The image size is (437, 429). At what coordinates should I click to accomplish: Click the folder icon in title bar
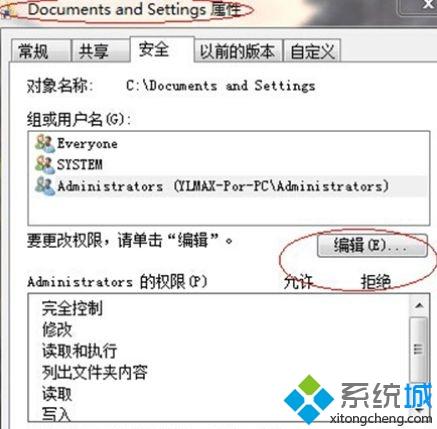click(6, 13)
